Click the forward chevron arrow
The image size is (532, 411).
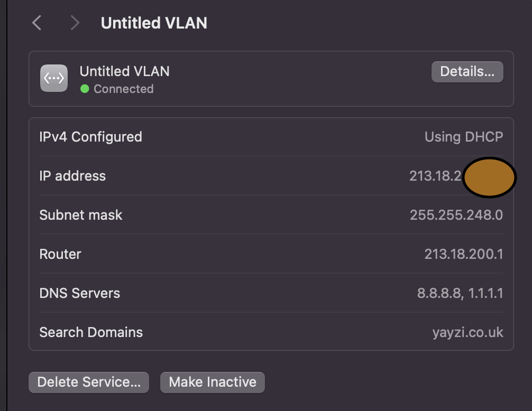(75, 23)
